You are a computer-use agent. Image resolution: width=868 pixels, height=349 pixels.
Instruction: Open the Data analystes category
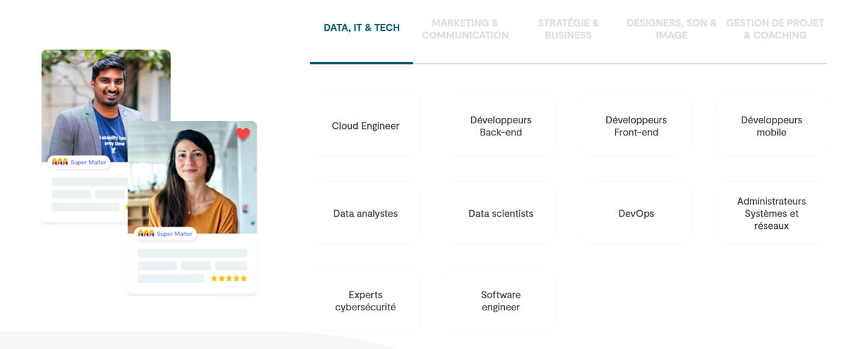[365, 214]
